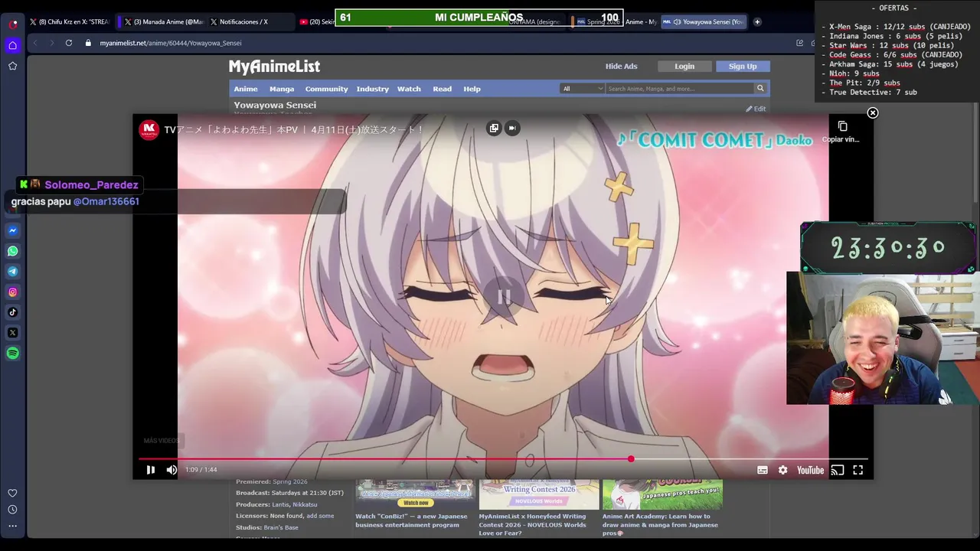Click the MyAnimeList logo

tap(274, 67)
